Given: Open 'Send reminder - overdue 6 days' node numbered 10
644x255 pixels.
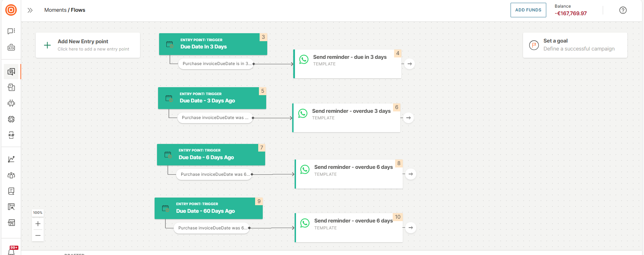Looking at the screenshot, I should click(x=349, y=228).
